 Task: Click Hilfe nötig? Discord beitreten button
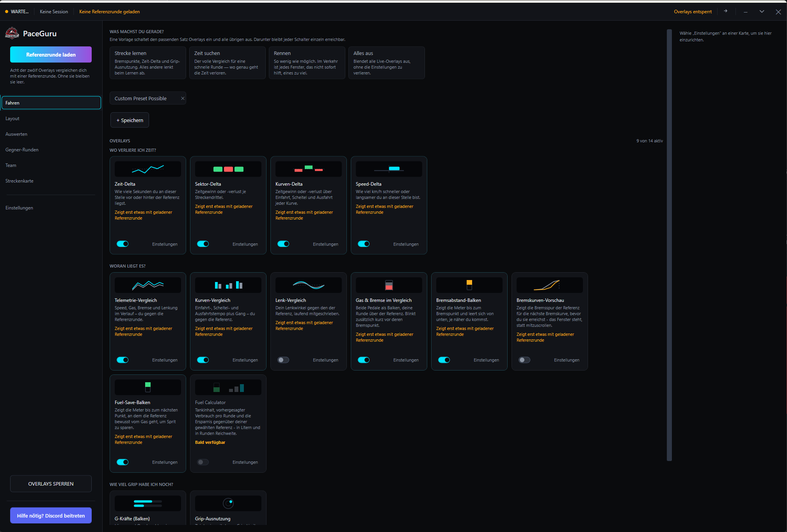pyautogui.click(x=51, y=516)
